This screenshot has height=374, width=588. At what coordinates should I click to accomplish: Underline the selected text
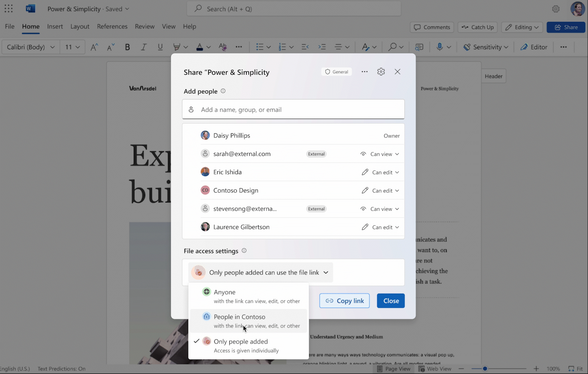point(160,47)
